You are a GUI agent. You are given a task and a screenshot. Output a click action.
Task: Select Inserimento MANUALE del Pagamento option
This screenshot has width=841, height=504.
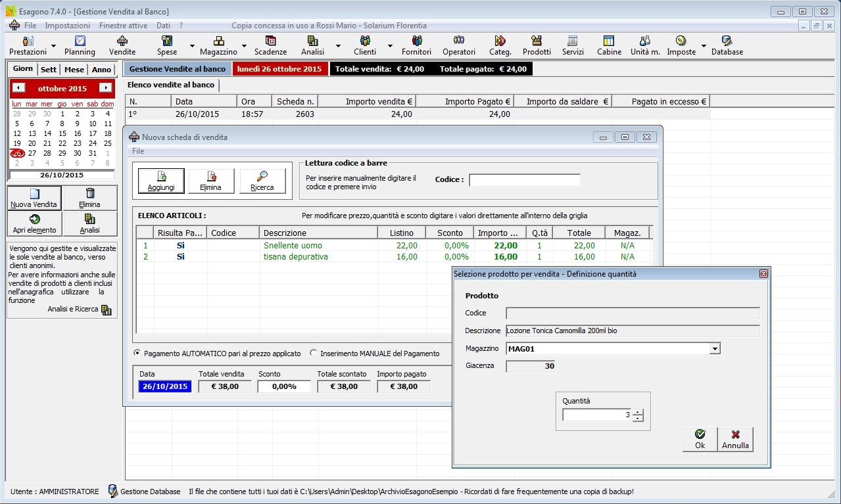tap(314, 353)
